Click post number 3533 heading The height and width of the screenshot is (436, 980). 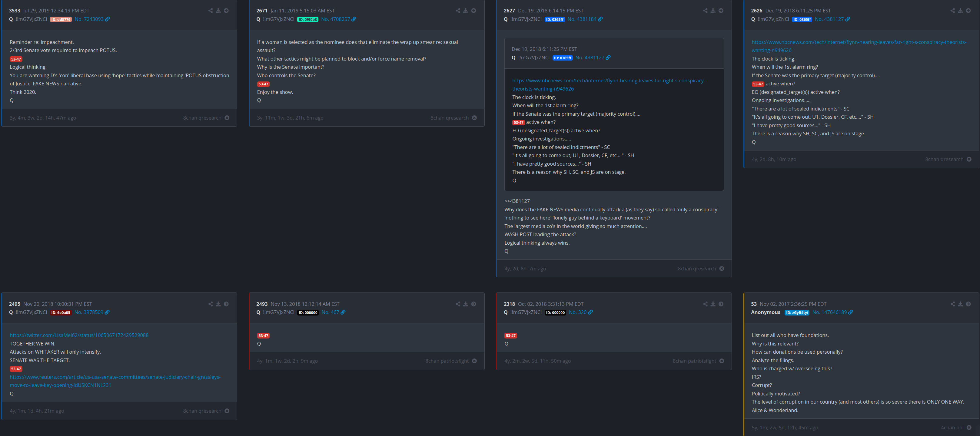pos(15,11)
